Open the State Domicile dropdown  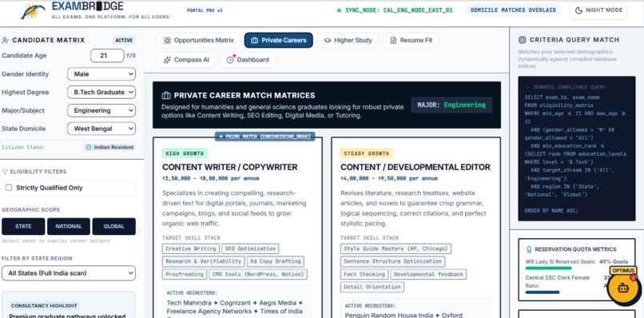[101, 129]
